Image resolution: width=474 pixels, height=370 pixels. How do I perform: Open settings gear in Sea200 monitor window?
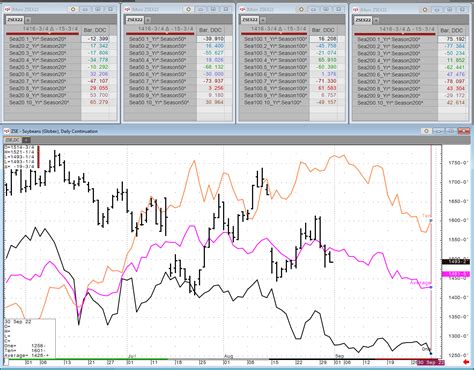coord(425,10)
